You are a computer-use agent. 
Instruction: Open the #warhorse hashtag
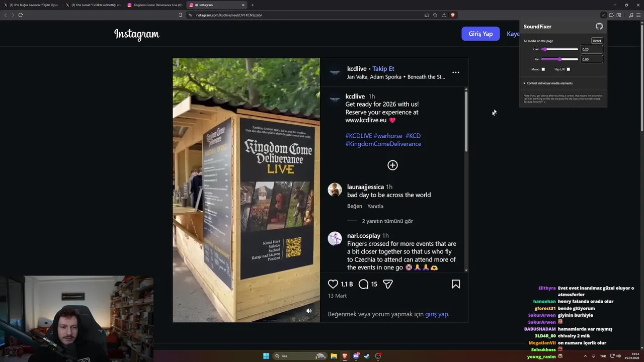point(388,136)
